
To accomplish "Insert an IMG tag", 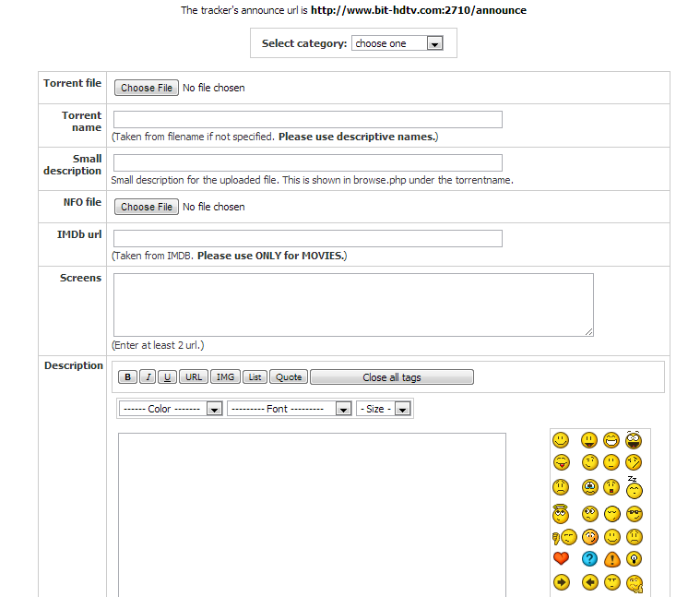I will (225, 376).
